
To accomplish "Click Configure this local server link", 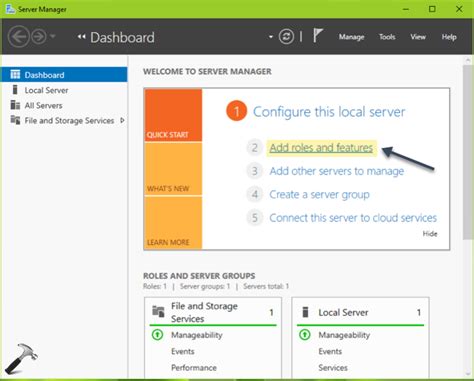I will click(329, 112).
